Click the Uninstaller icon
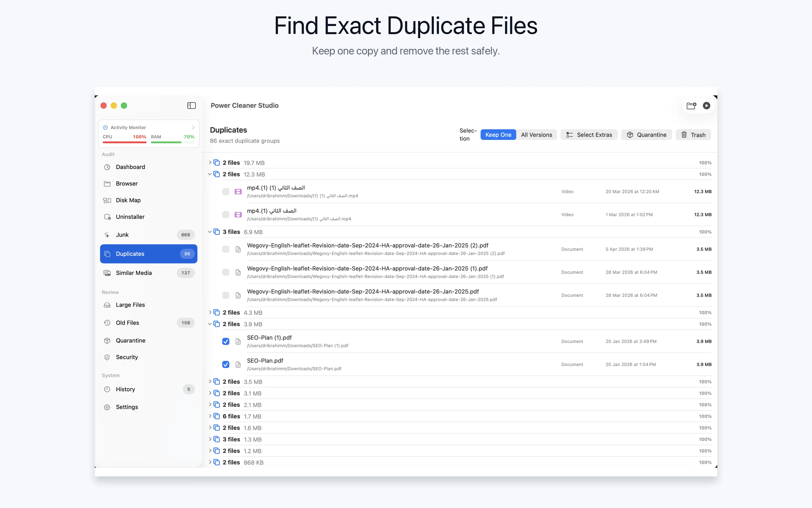Screen dimensions: 812x508 tap(107, 217)
